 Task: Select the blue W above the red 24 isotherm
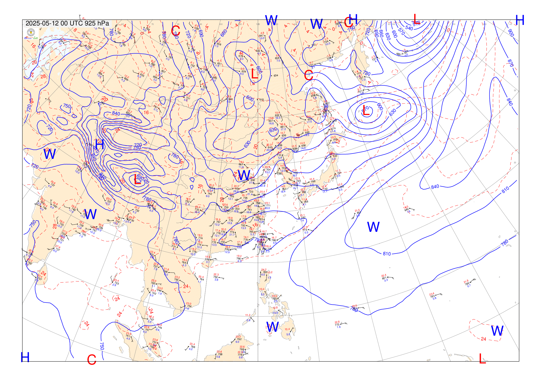point(497,331)
